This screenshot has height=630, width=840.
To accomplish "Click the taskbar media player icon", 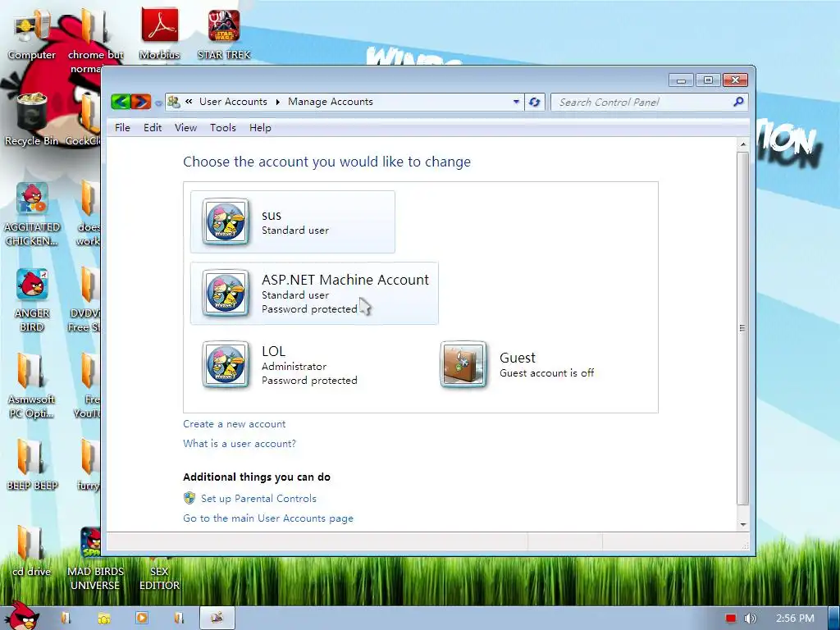I will point(142,618).
